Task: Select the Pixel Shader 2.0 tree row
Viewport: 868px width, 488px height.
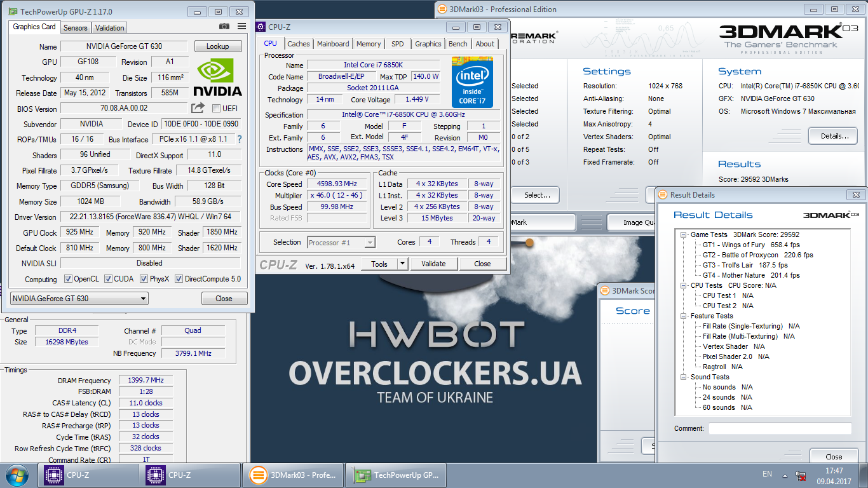Action: tap(736, 356)
